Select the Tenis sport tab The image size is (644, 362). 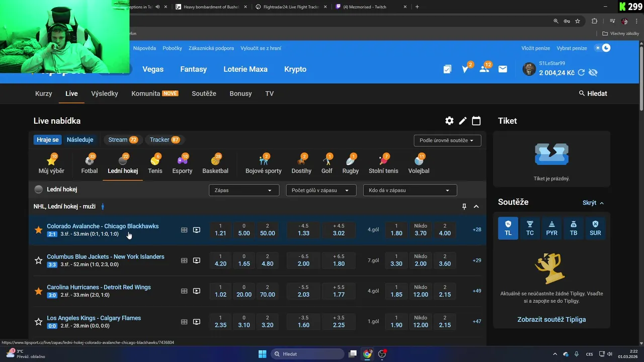pos(155,164)
